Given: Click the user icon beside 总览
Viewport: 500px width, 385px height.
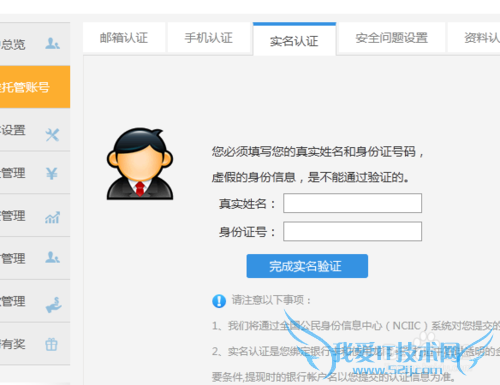Looking at the screenshot, I should pyautogui.click(x=52, y=44).
